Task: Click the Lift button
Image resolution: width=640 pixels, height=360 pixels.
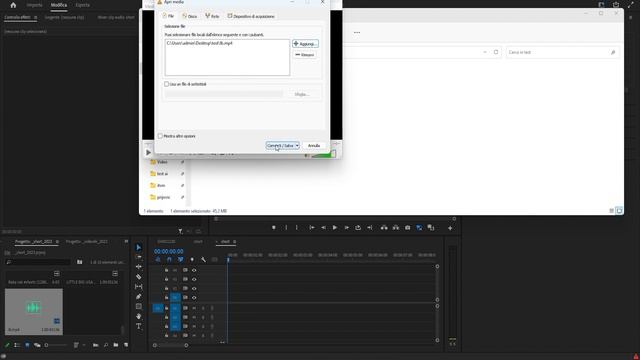Action: point(384,228)
